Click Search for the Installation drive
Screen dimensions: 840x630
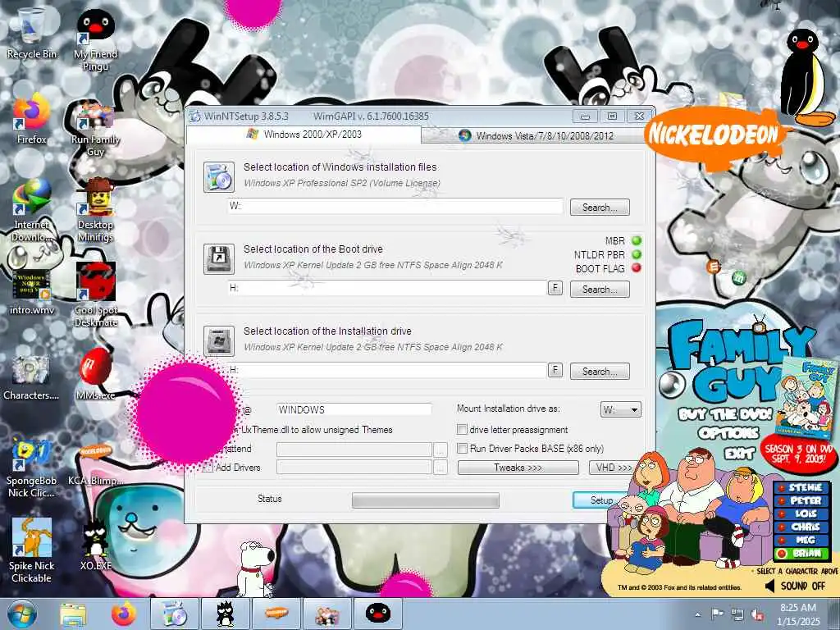point(600,372)
